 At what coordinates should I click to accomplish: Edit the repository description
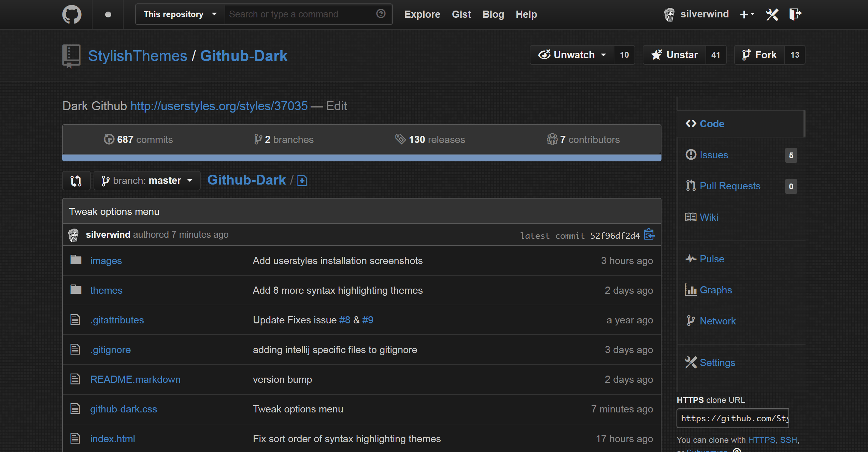pos(337,106)
